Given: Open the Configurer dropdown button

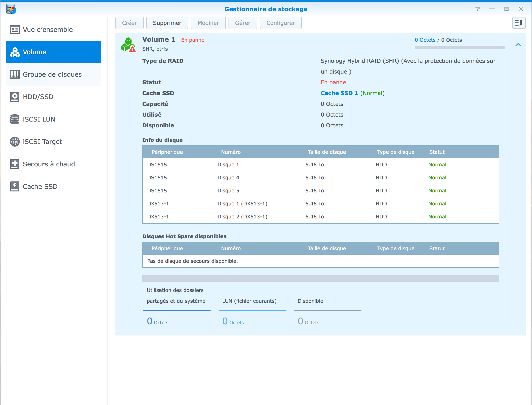Looking at the screenshot, I should point(280,23).
